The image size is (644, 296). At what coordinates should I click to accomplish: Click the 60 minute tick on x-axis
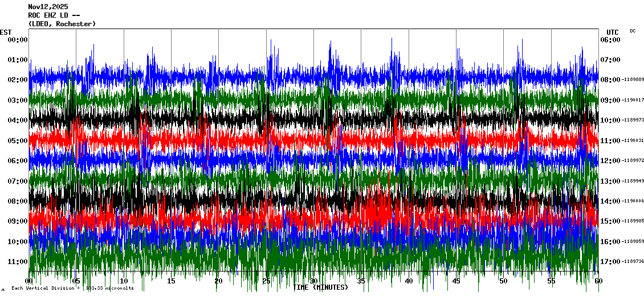[597, 281]
